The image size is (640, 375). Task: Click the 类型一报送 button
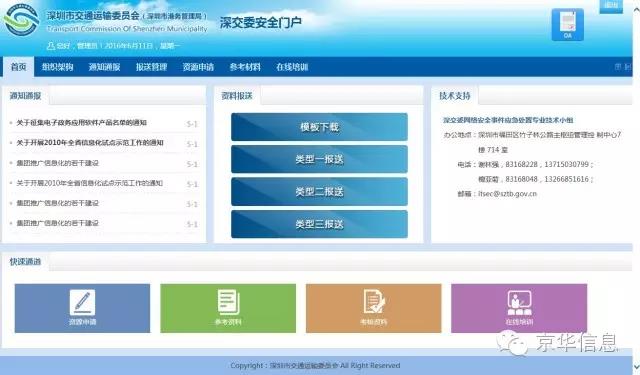(x=319, y=159)
